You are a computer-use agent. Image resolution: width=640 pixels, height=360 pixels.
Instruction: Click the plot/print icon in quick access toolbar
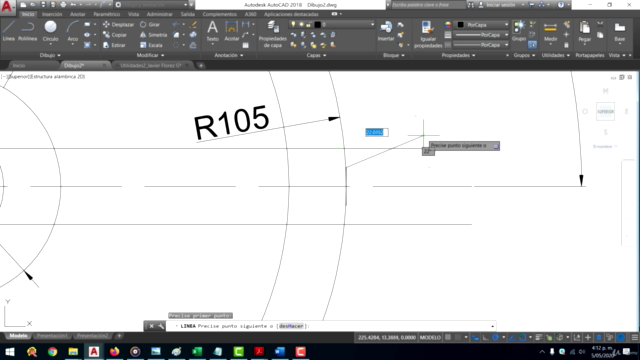pos(63,4)
